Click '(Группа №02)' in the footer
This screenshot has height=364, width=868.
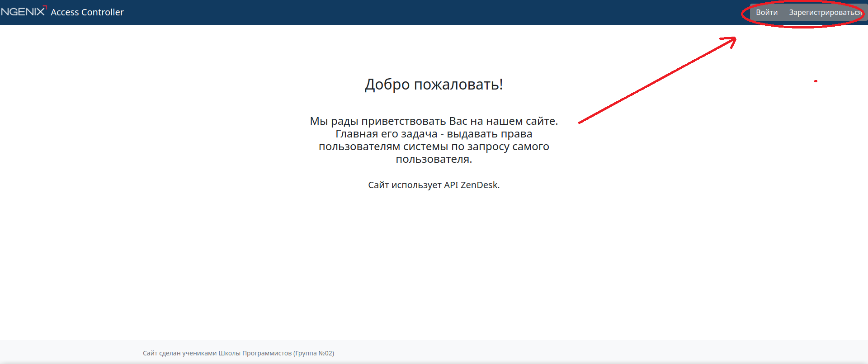314,353
